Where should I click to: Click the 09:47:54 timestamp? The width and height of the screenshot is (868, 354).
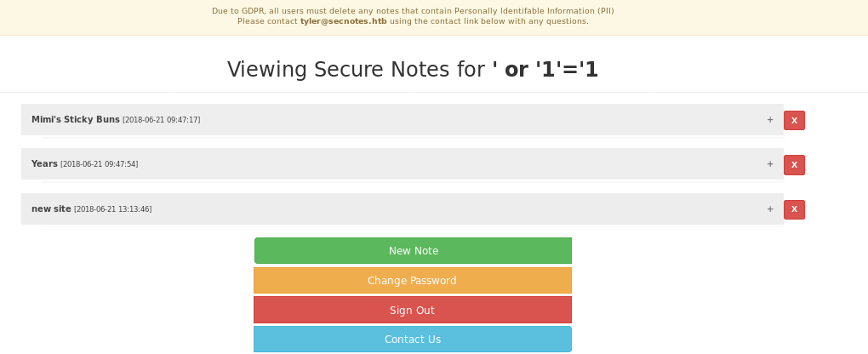(x=100, y=165)
